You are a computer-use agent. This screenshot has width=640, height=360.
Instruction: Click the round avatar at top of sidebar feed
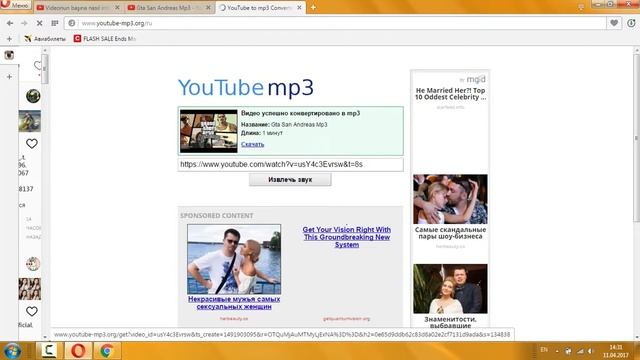coord(33,96)
